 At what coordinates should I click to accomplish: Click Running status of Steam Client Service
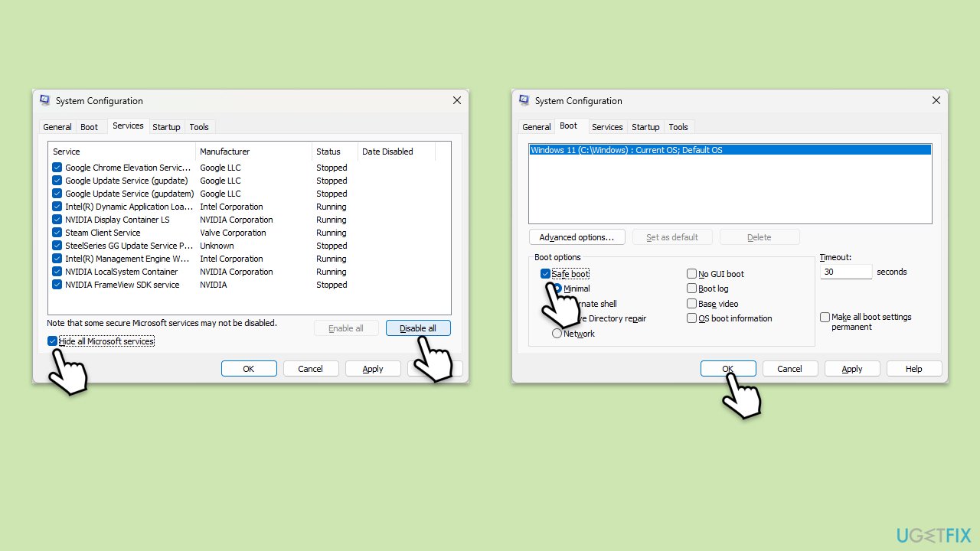click(332, 233)
